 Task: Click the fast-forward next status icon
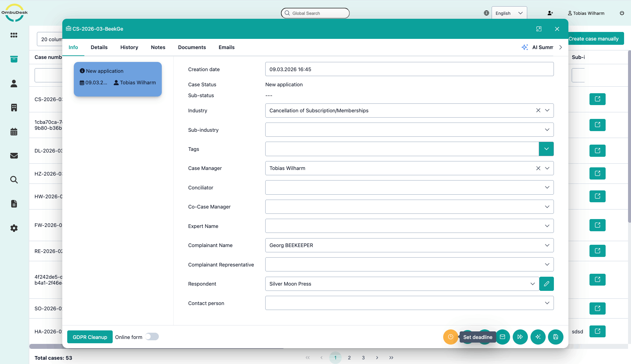520,337
